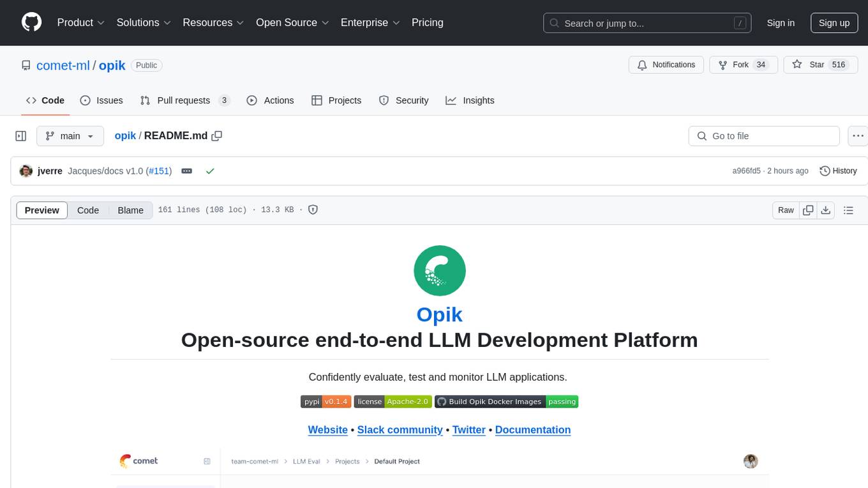The height and width of the screenshot is (488, 868).
Task: Click the Sign up button
Action: click(834, 23)
